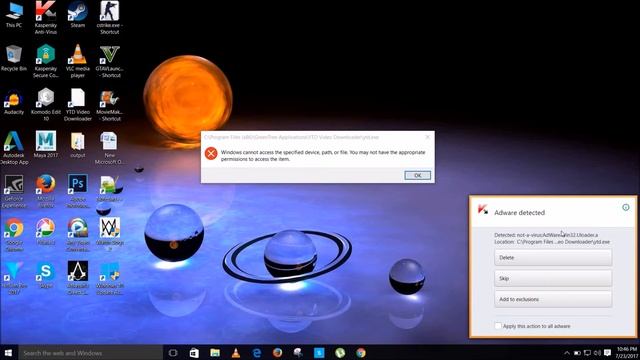Open VLC from the taskbar
The image size is (640, 360).
click(x=236, y=353)
